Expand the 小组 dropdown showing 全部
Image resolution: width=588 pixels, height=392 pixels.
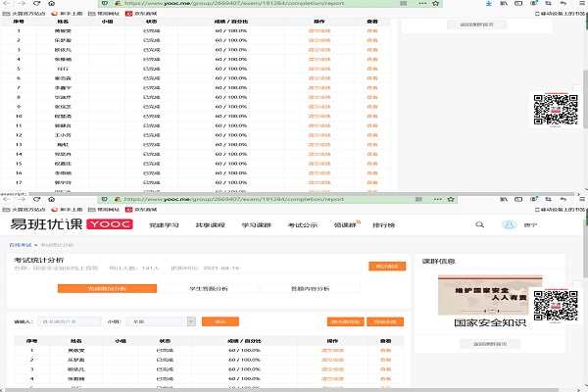pyautogui.click(x=164, y=320)
